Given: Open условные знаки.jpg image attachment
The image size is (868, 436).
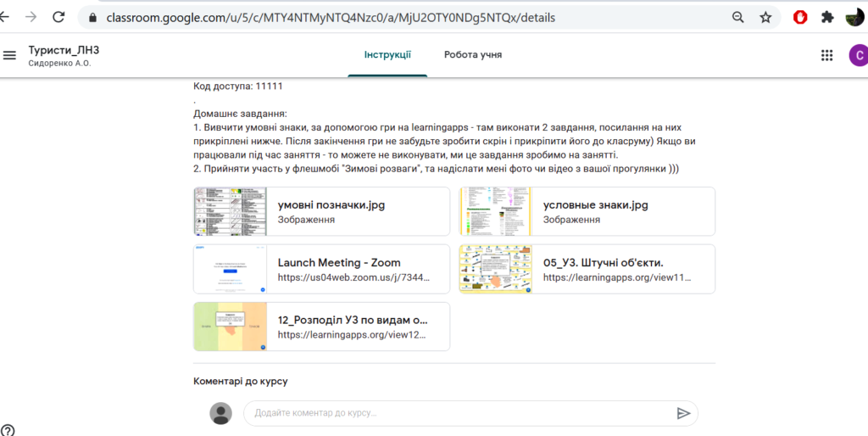Looking at the screenshot, I should [x=587, y=211].
